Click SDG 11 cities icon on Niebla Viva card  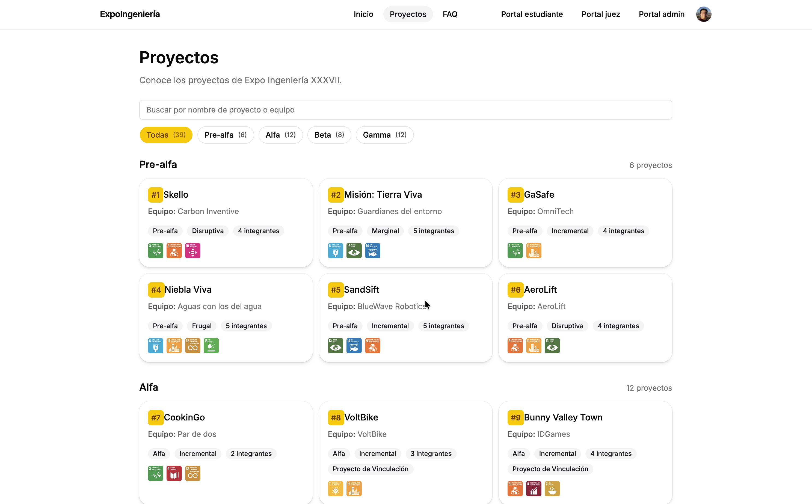click(174, 346)
